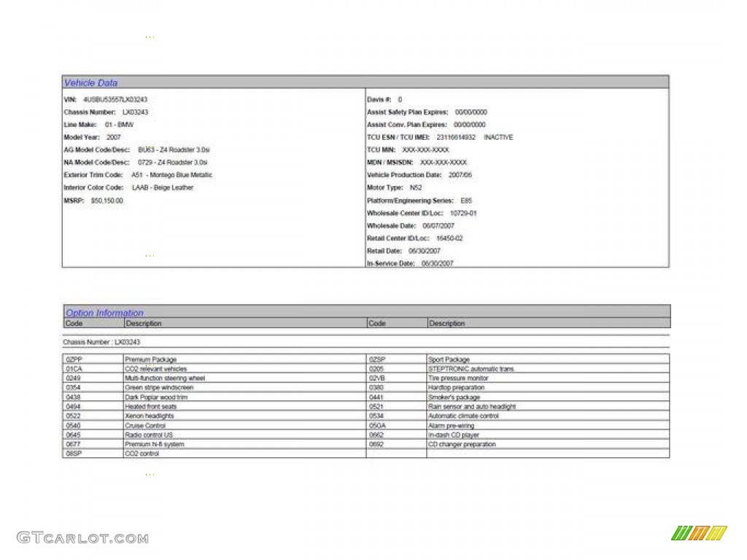
Task: Click the "Option Information" section heading
Action: [104, 313]
